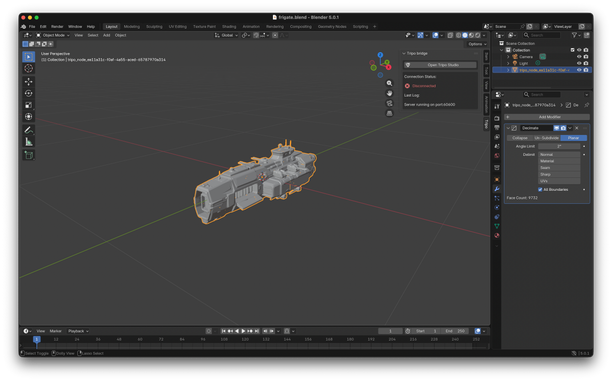The height and width of the screenshot is (382, 612).
Task: Open the Output properties tab
Action: coord(497,128)
